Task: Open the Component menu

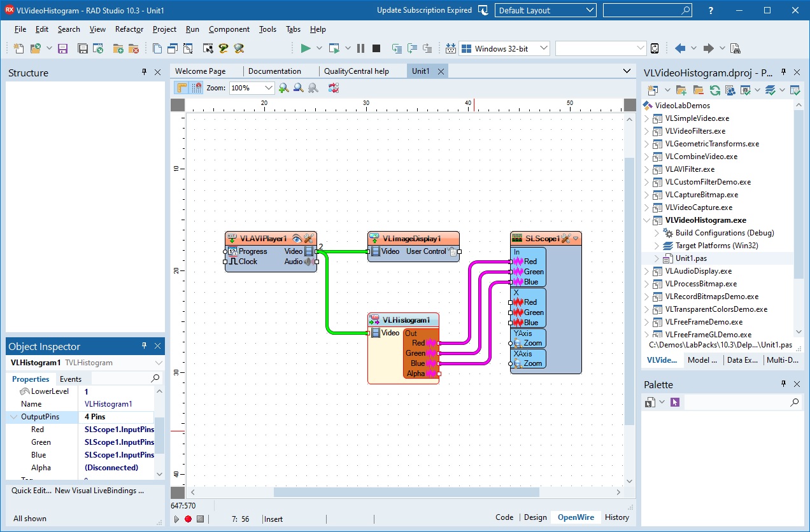Action: pyautogui.click(x=229, y=29)
